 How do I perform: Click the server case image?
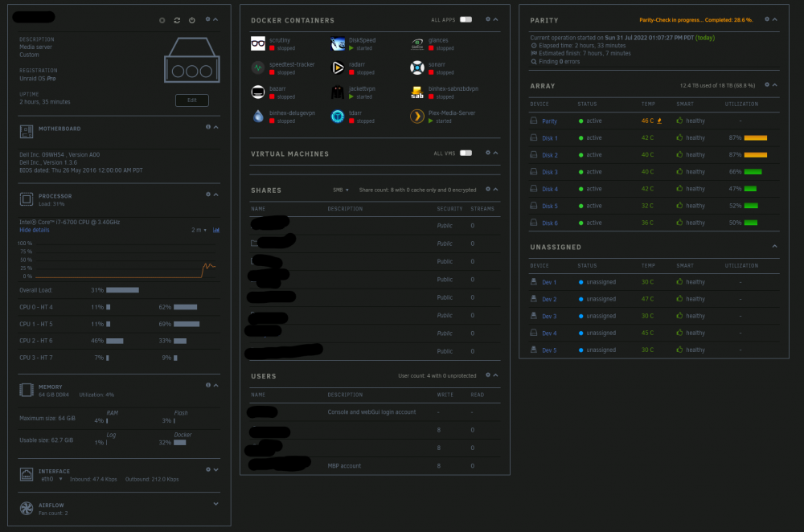pyautogui.click(x=192, y=60)
